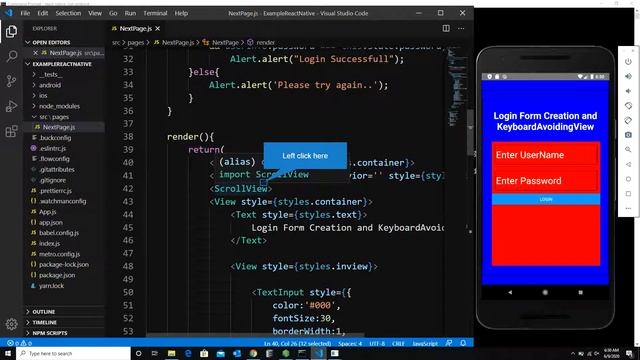The width and height of the screenshot is (640, 360).
Task: Click the Windows taskbar search box
Action: tap(73, 353)
